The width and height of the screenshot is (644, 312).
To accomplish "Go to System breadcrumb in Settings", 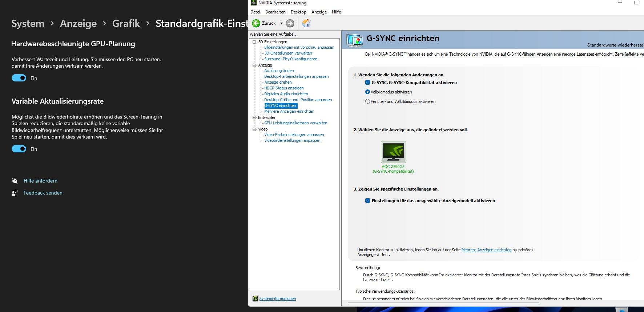I will click(28, 24).
